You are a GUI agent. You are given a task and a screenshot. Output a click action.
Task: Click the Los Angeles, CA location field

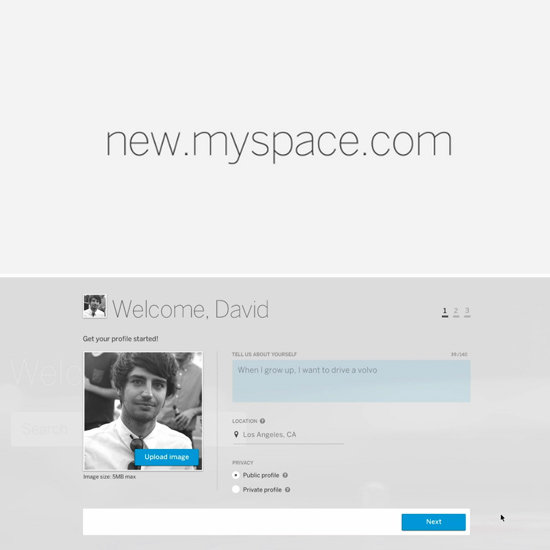pyautogui.click(x=288, y=435)
